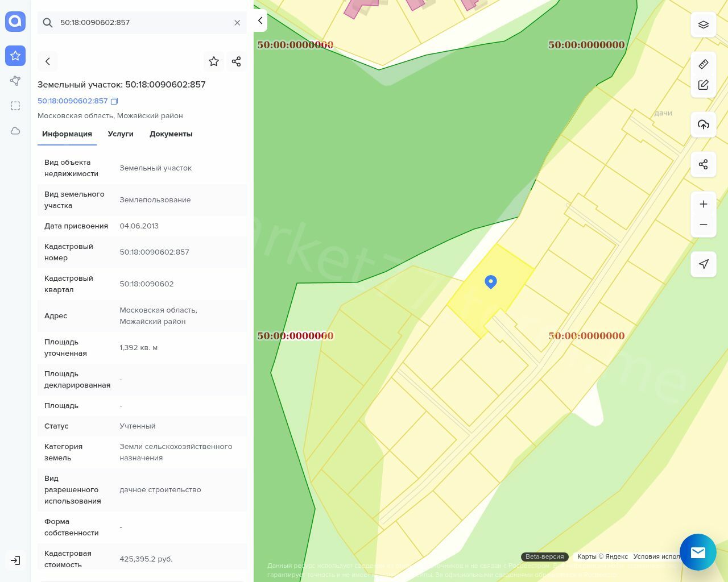Collapse the information side panel

click(260, 20)
